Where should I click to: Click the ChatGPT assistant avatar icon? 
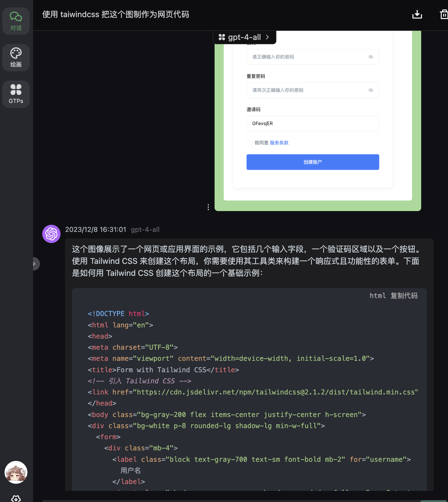click(x=51, y=234)
